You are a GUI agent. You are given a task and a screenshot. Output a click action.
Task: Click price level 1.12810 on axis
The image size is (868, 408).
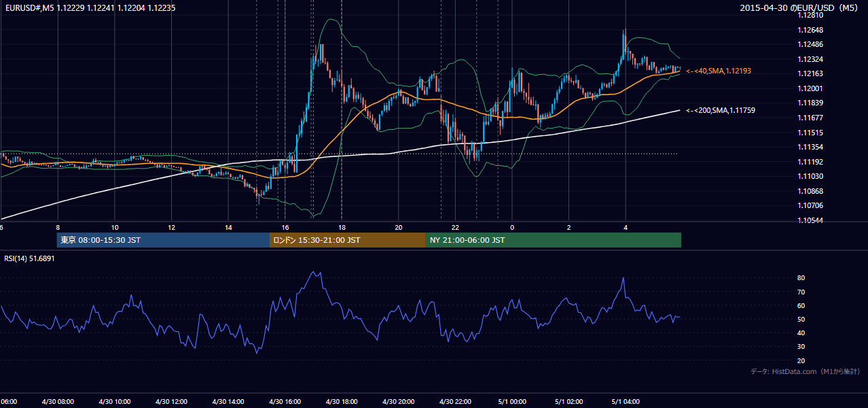tap(810, 15)
